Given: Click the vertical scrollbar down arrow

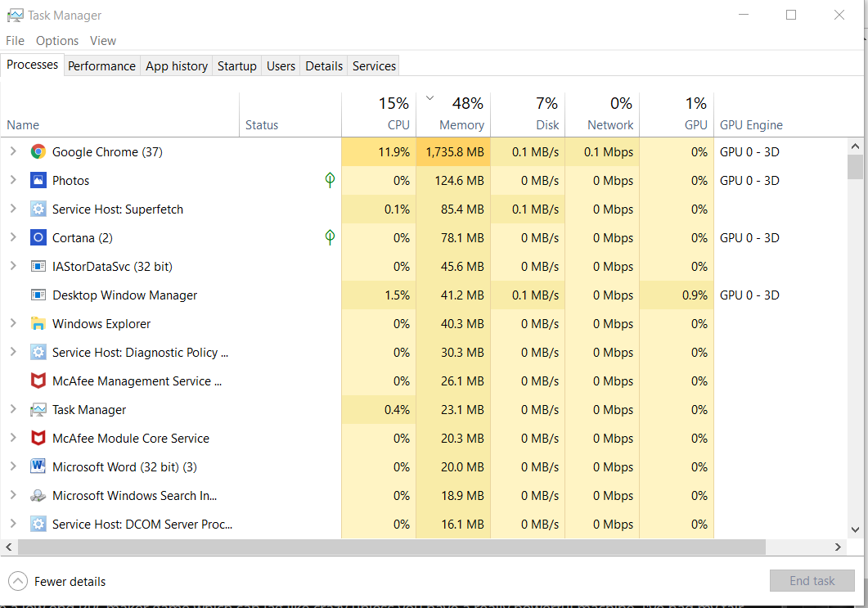Looking at the screenshot, I should pyautogui.click(x=855, y=529).
